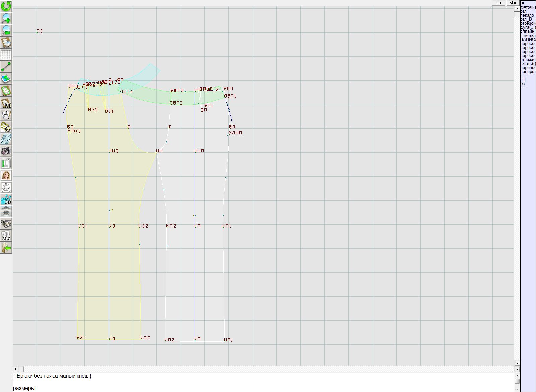Click the door exit arrow icon
The width and height of the screenshot is (536, 392).
6,248
